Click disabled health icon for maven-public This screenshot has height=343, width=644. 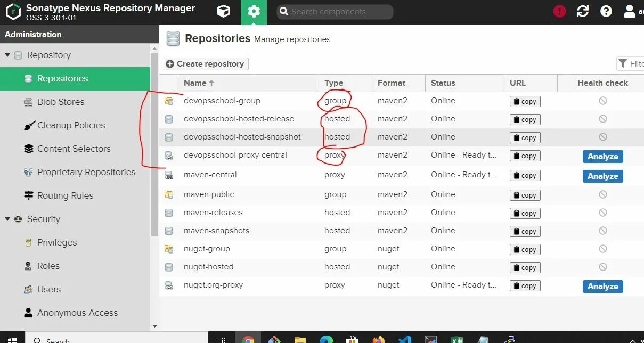coord(602,194)
